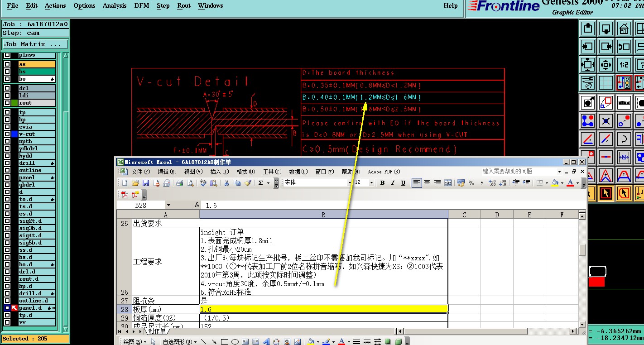Click Excel AutoSum sigma icon
The width and height of the screenshot is (644, 345).
[261, 183]
